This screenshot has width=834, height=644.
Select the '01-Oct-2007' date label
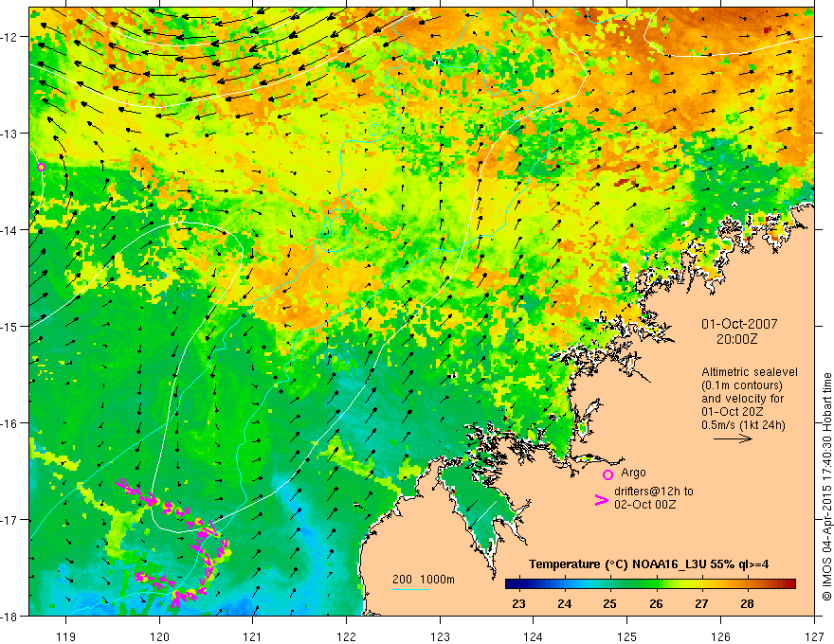739,324
